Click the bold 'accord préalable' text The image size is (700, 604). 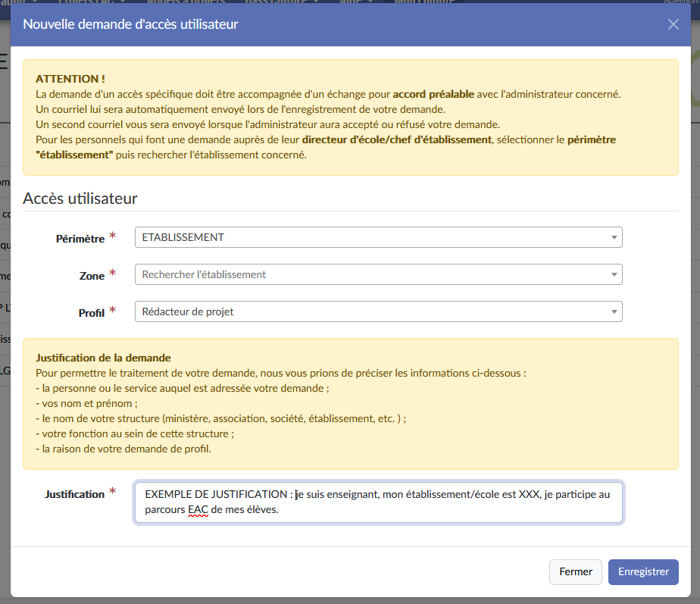pos(433,95)
